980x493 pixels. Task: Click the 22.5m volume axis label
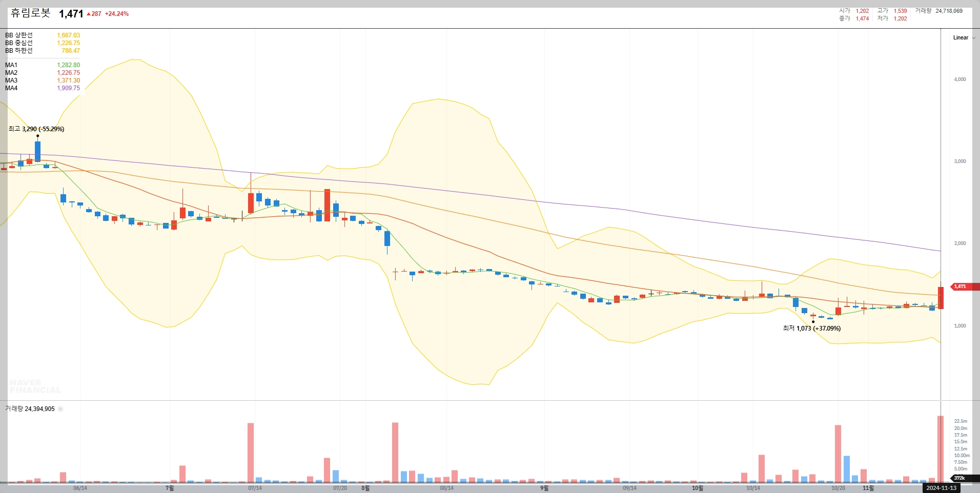(961, 421)
